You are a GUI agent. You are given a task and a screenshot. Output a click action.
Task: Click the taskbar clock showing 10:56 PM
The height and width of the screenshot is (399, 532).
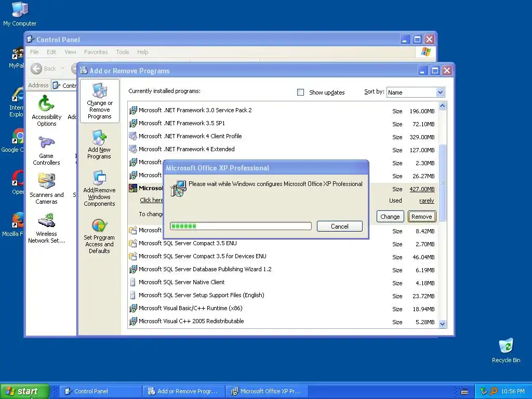click(512, 391)
